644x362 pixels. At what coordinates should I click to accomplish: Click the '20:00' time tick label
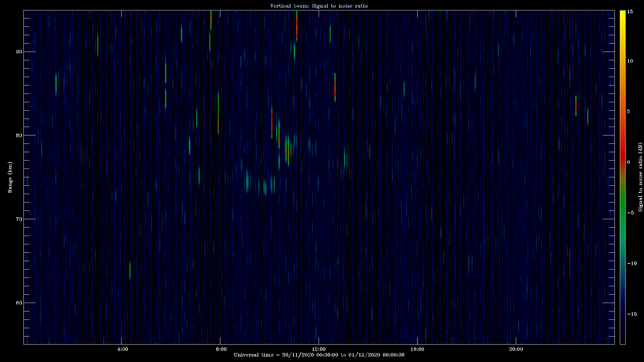point(516,349)
